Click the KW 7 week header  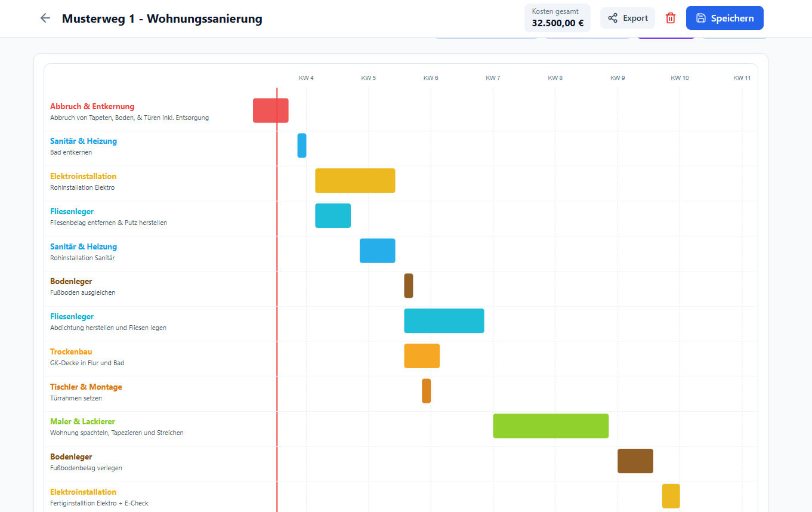493,78
